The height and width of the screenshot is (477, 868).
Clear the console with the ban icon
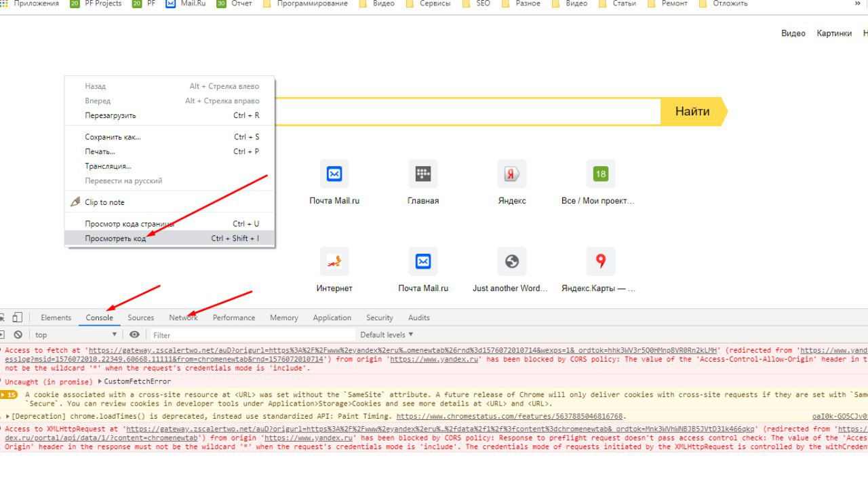pyautogui.click(x=18, y=335)
